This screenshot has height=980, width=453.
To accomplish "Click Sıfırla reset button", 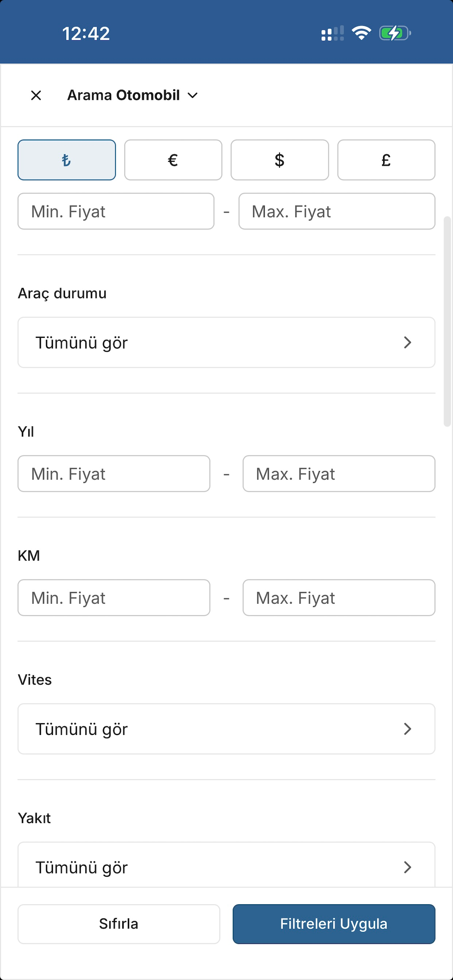I will pyautogui.click(x=119, y=924).
